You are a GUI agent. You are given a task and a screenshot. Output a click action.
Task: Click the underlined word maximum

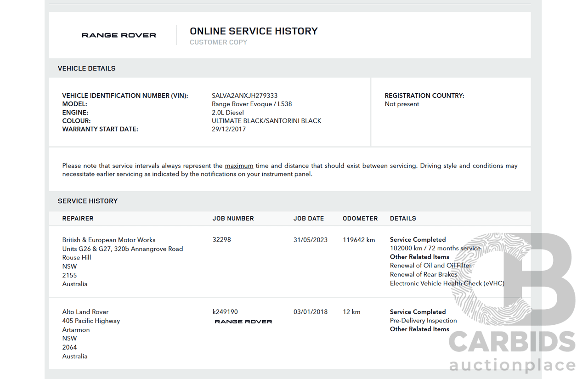[x=239, y=166]
